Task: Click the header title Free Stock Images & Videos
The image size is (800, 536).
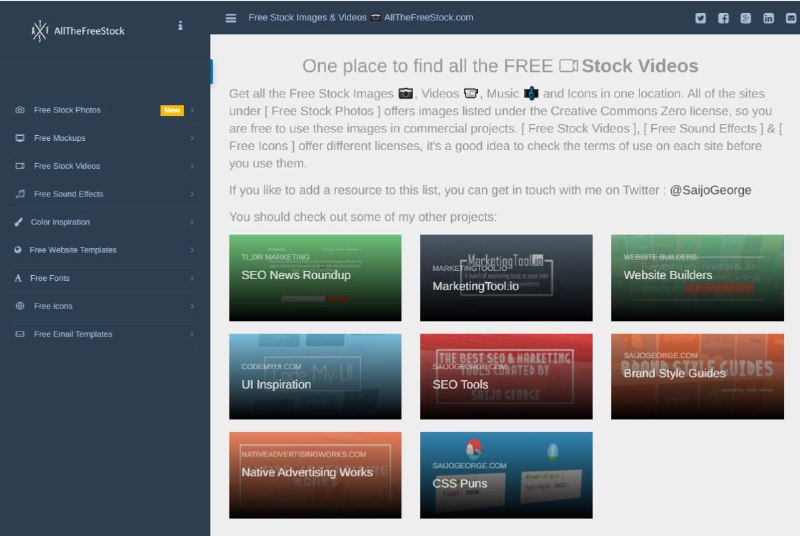Action: pyautogui.click(x=308, y=17)
